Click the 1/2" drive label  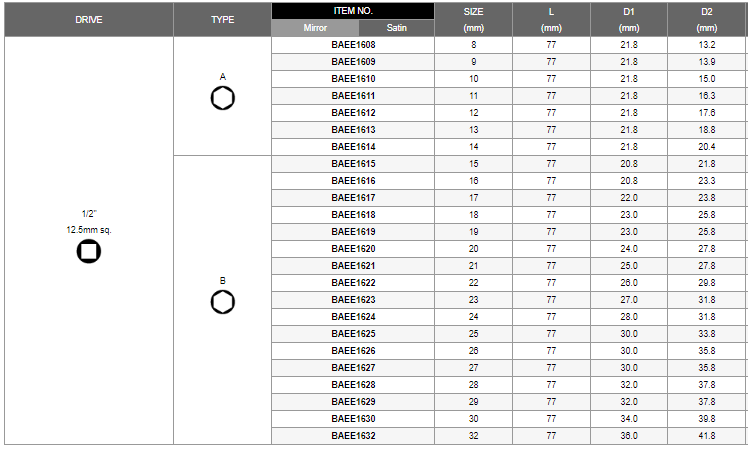click(89, 214)
